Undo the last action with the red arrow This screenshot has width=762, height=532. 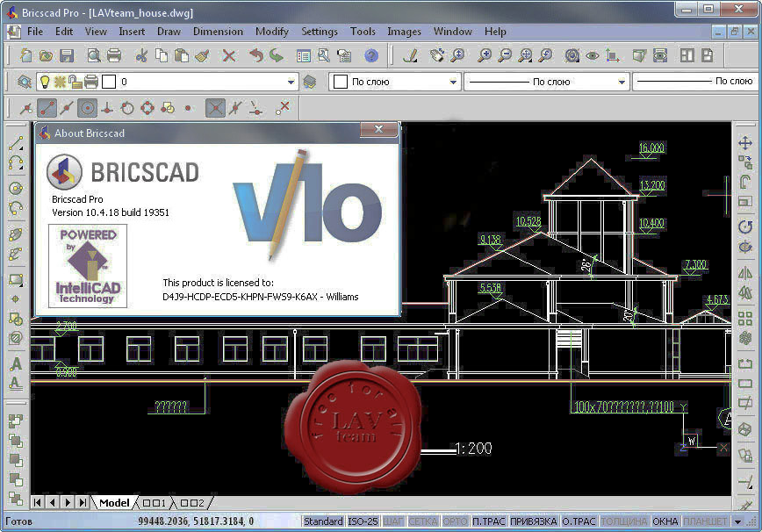click(x=256, y=55)
